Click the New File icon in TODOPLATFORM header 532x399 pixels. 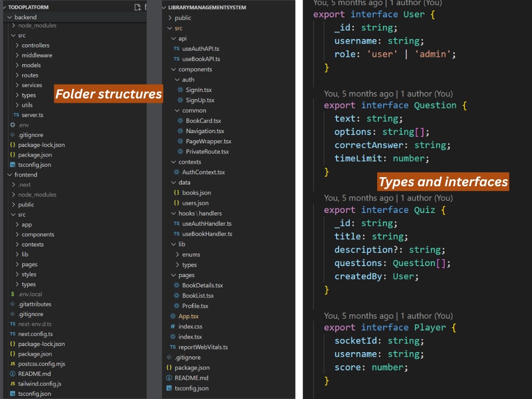pos(137,7)
